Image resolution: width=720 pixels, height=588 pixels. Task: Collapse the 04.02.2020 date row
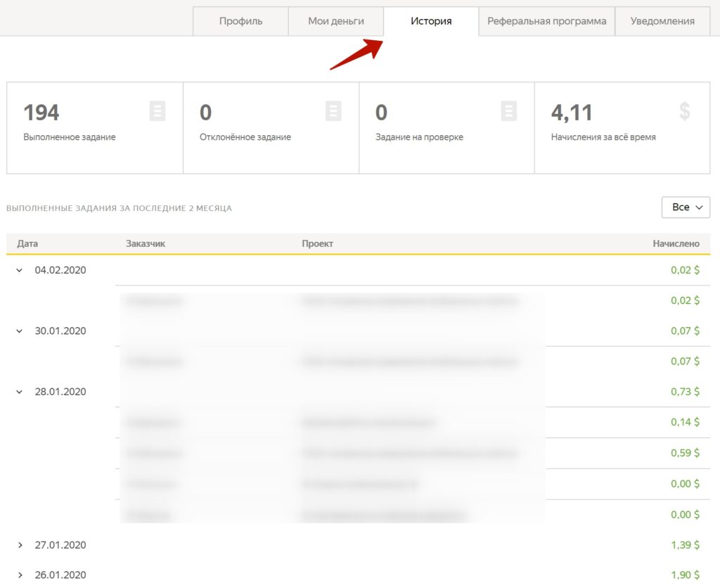click(x=20, y=270)
